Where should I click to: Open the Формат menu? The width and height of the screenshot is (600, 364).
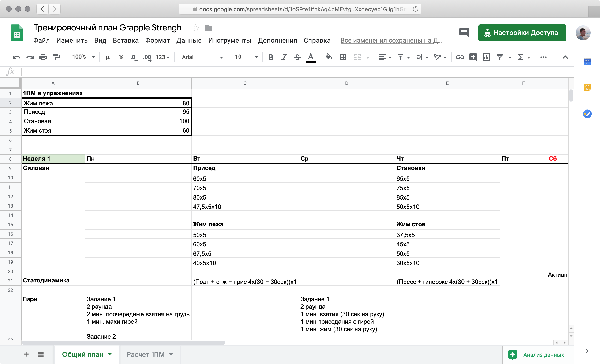tap(157, 40)
